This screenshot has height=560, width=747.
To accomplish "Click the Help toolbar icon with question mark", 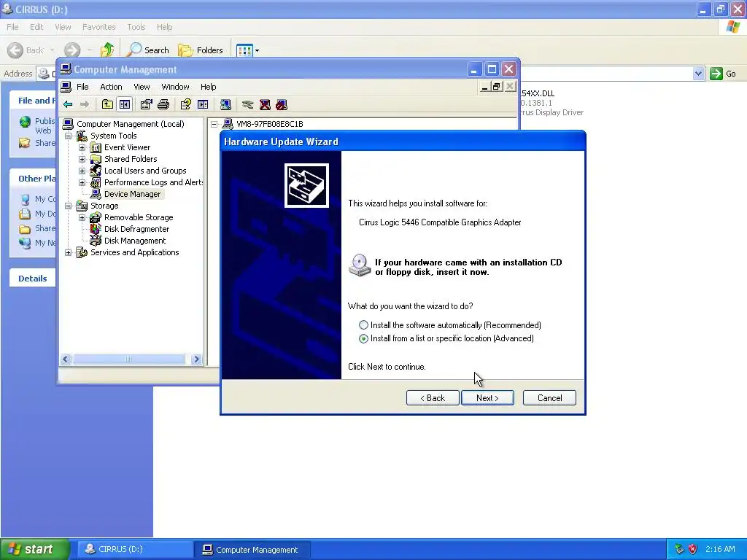I will pos(186,105).
